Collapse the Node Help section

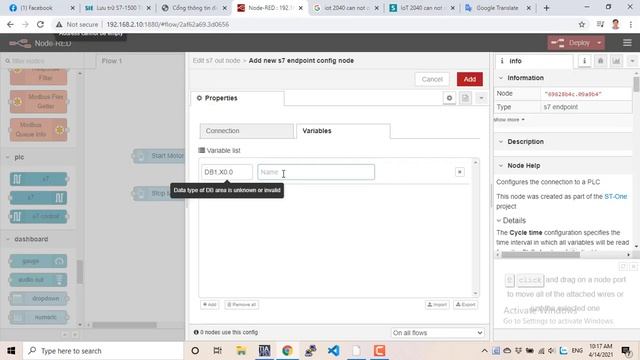pyautogui.click(x=501, y=165)
